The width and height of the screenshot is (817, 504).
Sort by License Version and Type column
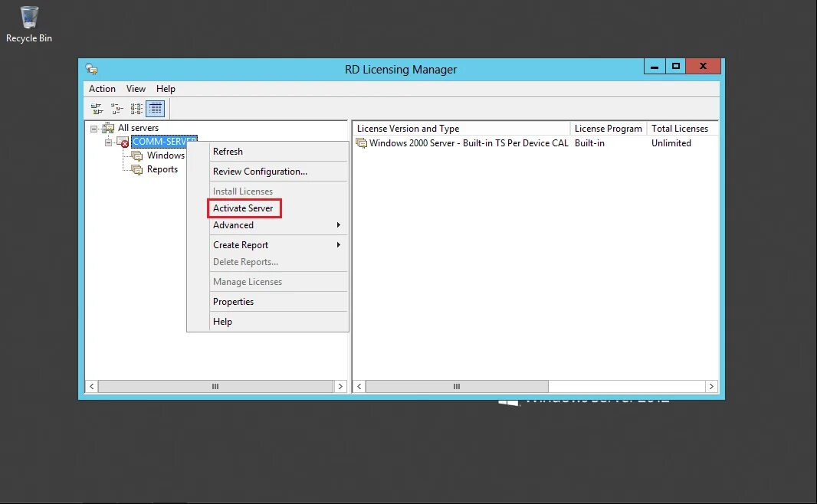point(461,129)
